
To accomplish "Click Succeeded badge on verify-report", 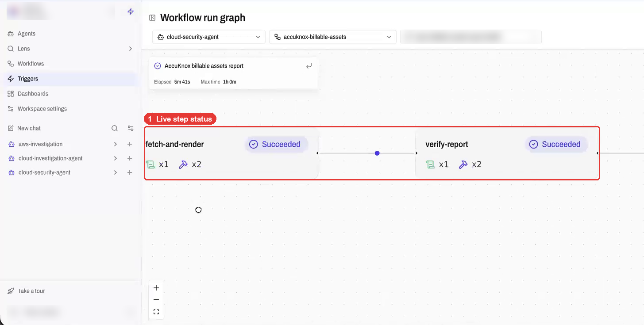I will pyautogui.click(x=557, y=144).
